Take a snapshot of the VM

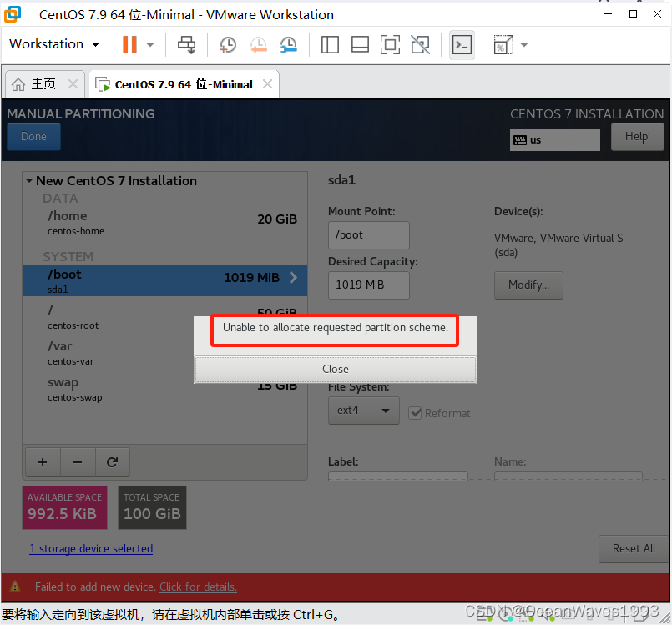pos(228,44)
